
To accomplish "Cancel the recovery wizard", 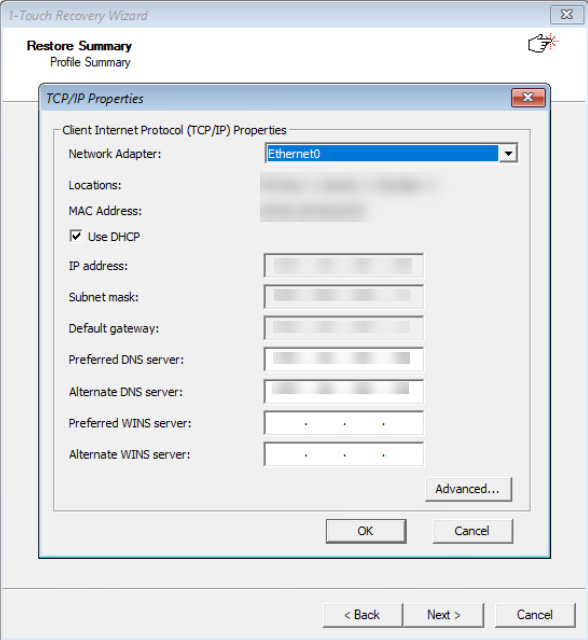I will click(x=535, y=615).
